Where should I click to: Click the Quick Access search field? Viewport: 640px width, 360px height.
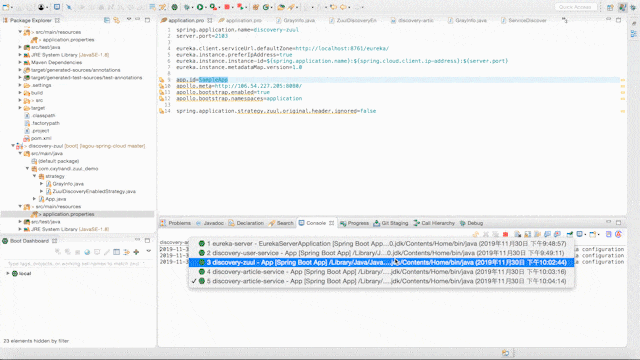pos(576,7)
